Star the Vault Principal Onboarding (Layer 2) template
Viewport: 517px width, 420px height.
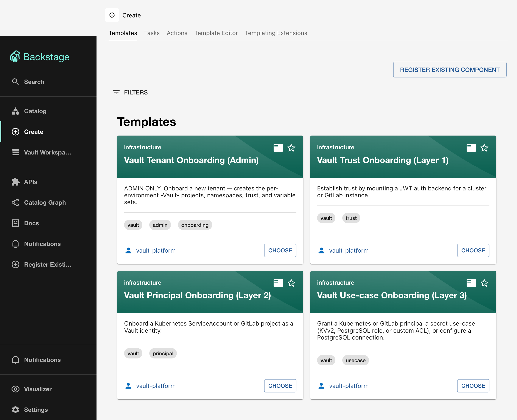[291, 283]
